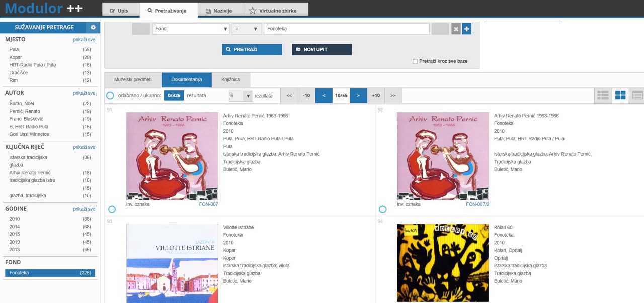Add a new search condition row
The image size is (644, 303).
(x=467, y=29)
